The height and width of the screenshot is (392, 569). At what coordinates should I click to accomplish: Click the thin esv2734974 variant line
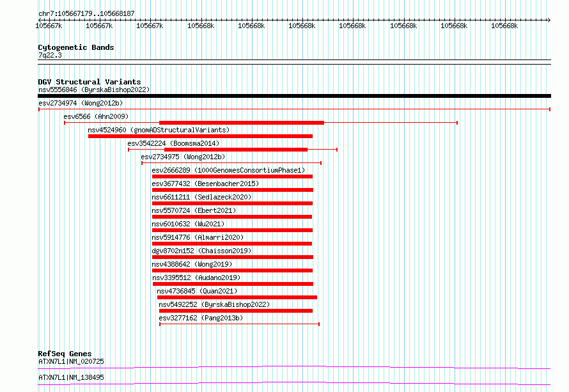pyautogui.click(x=294, y=109)
